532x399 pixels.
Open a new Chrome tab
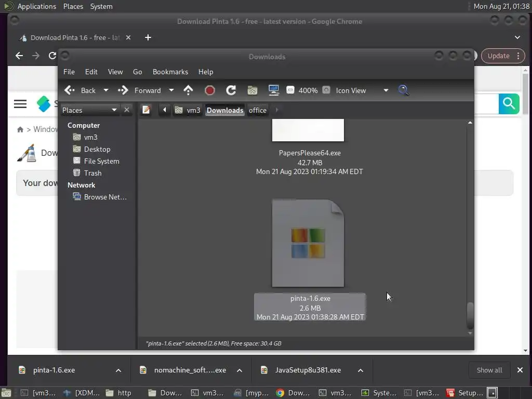148,37
